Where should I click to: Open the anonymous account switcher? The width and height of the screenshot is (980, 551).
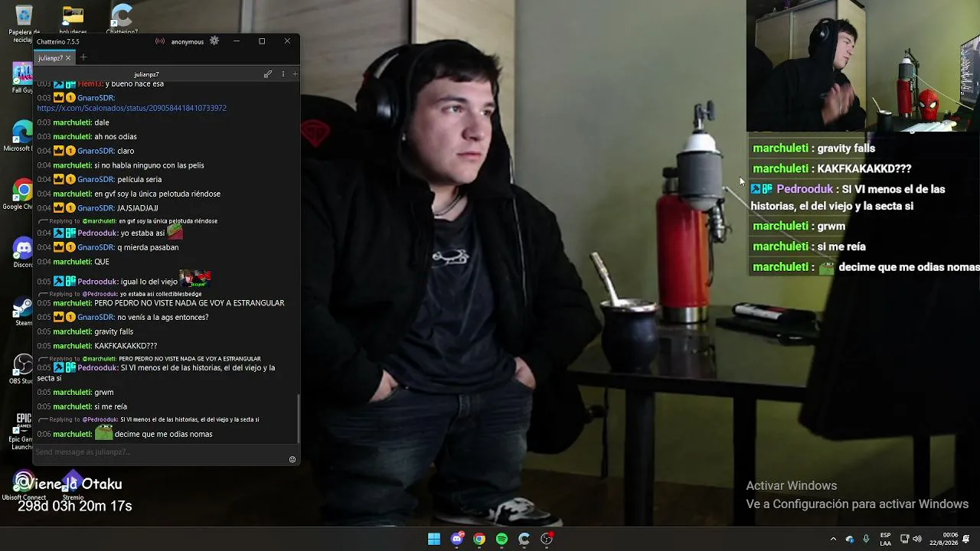187,41
